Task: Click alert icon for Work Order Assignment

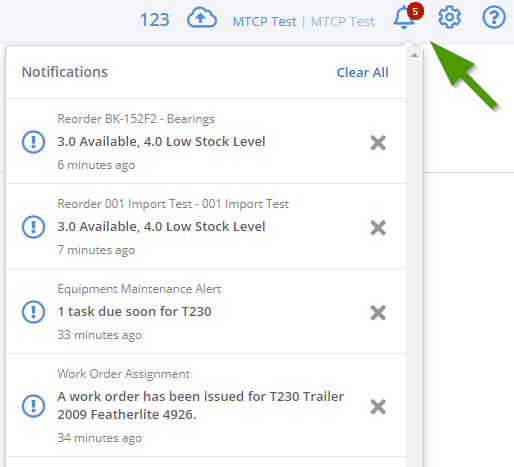Action: point(33,406)
